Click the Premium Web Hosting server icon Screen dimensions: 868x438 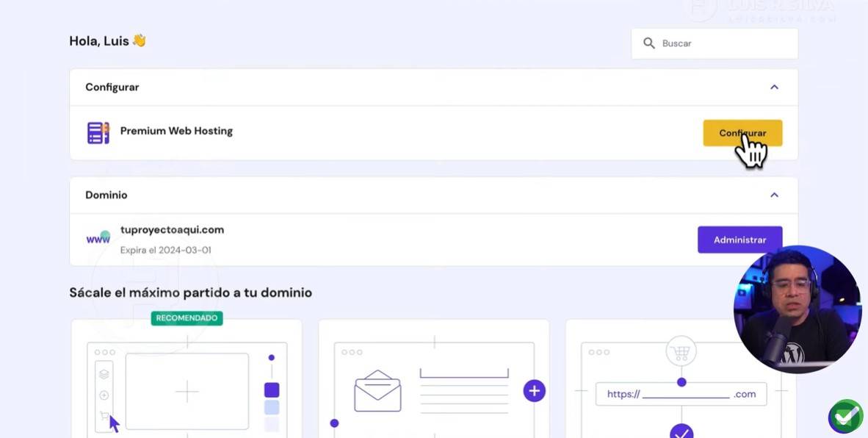coord(98,133)
